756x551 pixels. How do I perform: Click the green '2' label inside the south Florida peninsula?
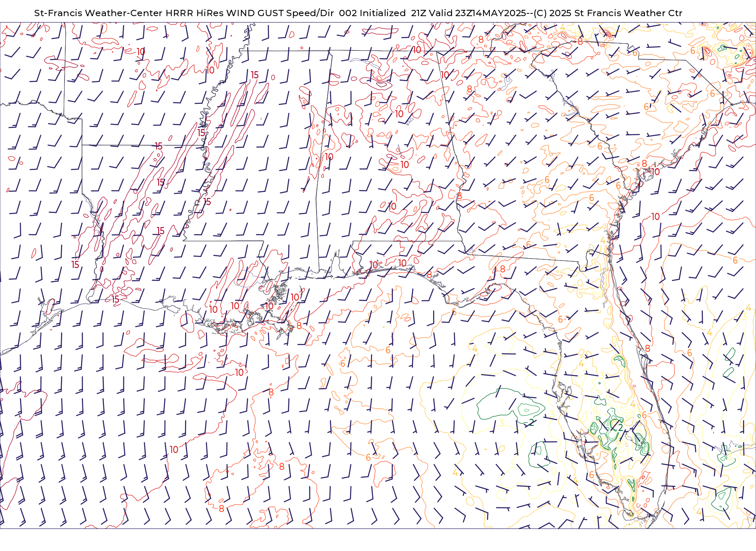tap(621, 427)
